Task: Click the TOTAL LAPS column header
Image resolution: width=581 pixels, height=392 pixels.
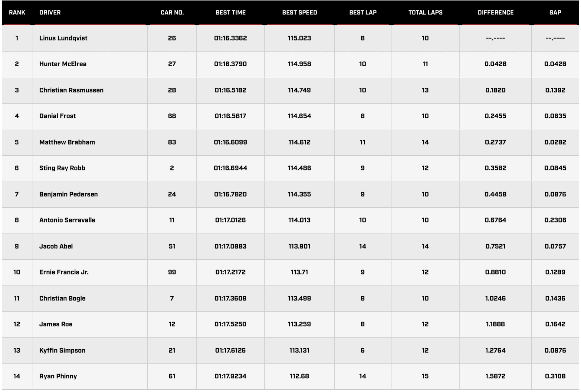Action: (x=425, y=13)
